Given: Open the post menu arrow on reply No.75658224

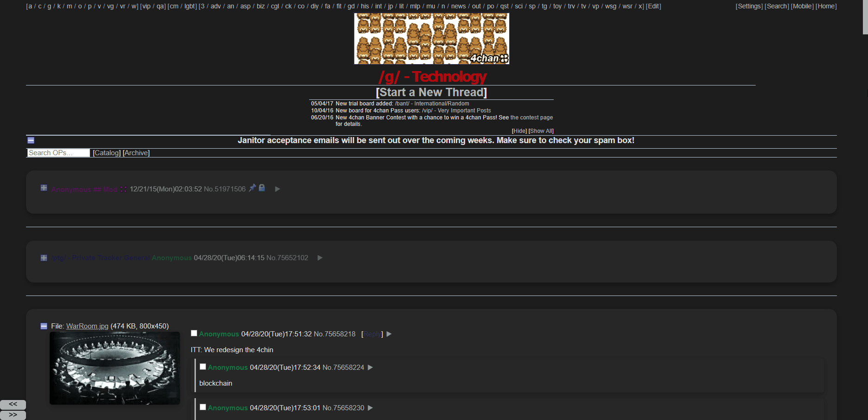Looking at the screenshot, I should click(x=370, y=367).
